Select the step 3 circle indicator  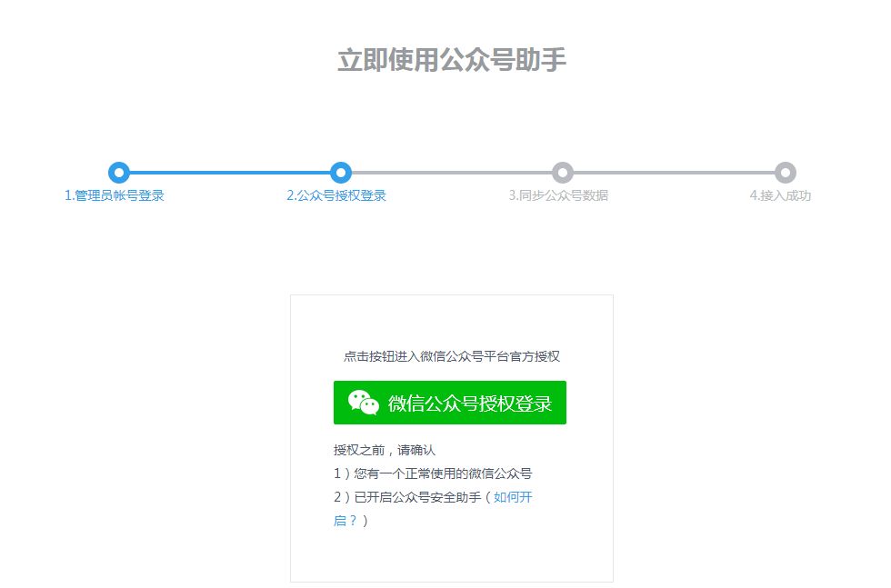click(x=564, y=173)
